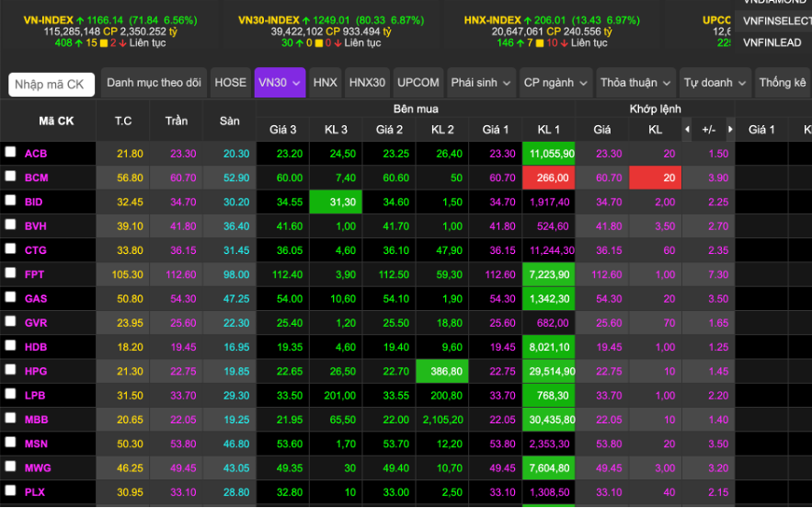812x508 pixels.
Task: Tick the checkbox for BCM
Action: coord(10,177)
